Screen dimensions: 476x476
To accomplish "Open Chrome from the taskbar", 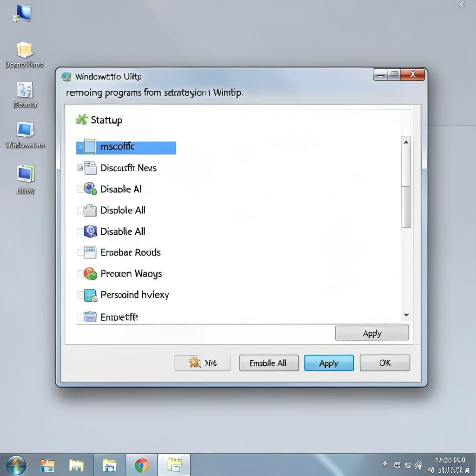I will click(x=142, y=465).
